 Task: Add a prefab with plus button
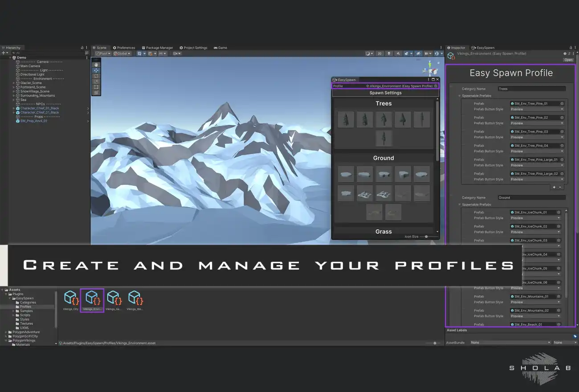(554, 187)
